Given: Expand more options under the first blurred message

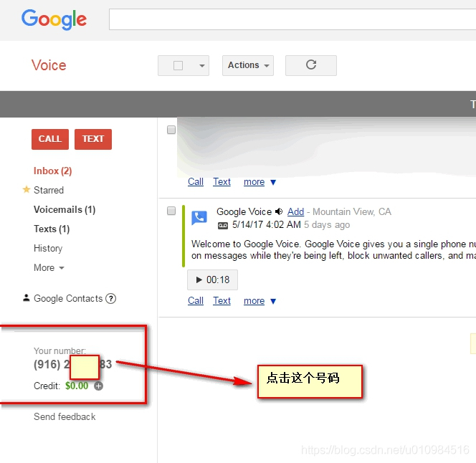Looking at the screenshot, I should (260, 182).
